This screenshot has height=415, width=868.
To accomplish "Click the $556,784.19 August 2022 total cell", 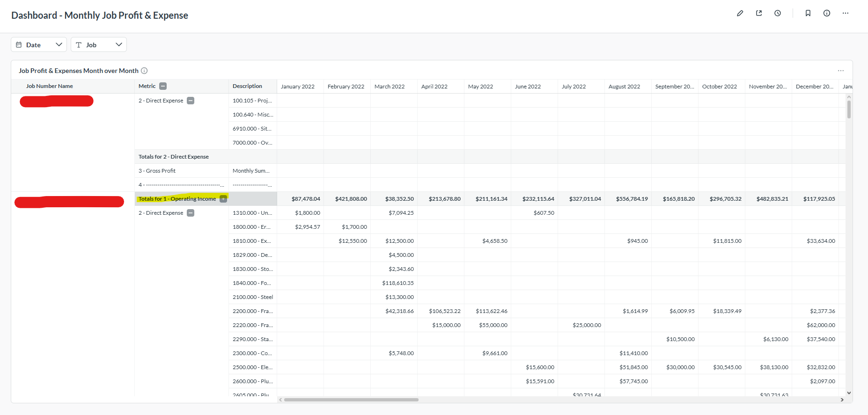I will 632,199.
